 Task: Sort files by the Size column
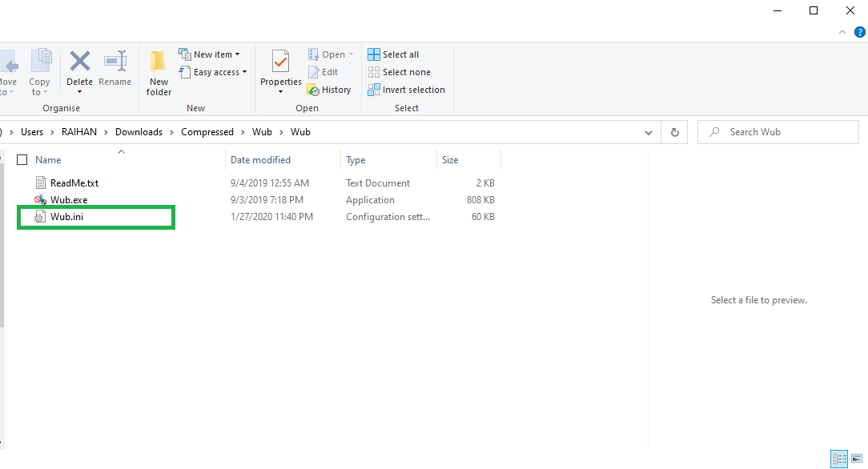tap(449, 160)
